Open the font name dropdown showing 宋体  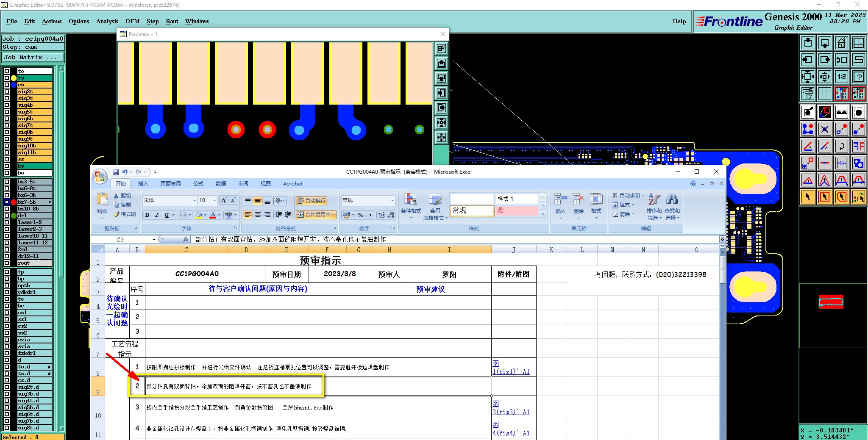(x=195, y=200)
